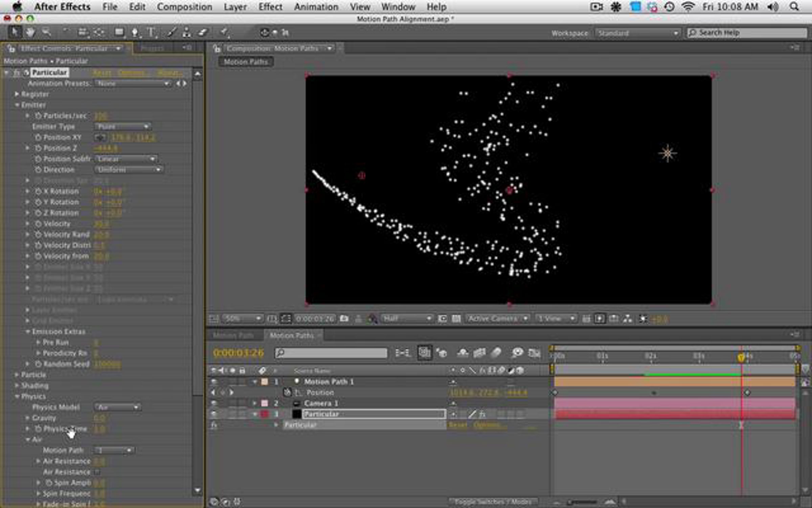Open the graph editor icon in timeline
The image size is (812, 508).
[534, 353]
